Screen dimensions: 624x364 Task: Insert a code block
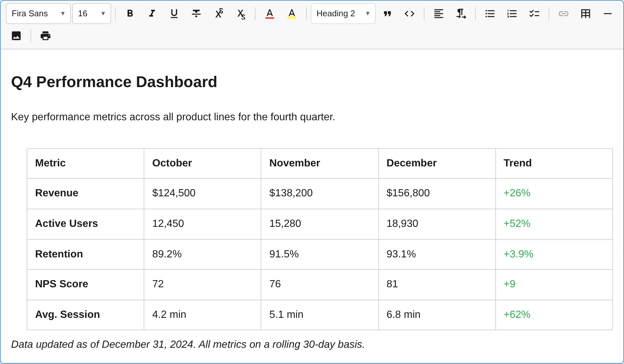click(x=409, y=14)
